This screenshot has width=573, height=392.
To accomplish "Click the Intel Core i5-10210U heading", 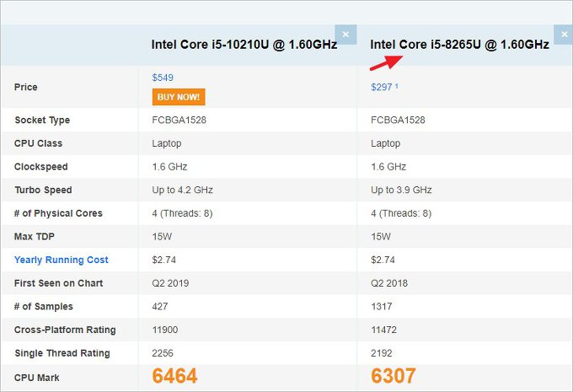I will click(244, 45).
